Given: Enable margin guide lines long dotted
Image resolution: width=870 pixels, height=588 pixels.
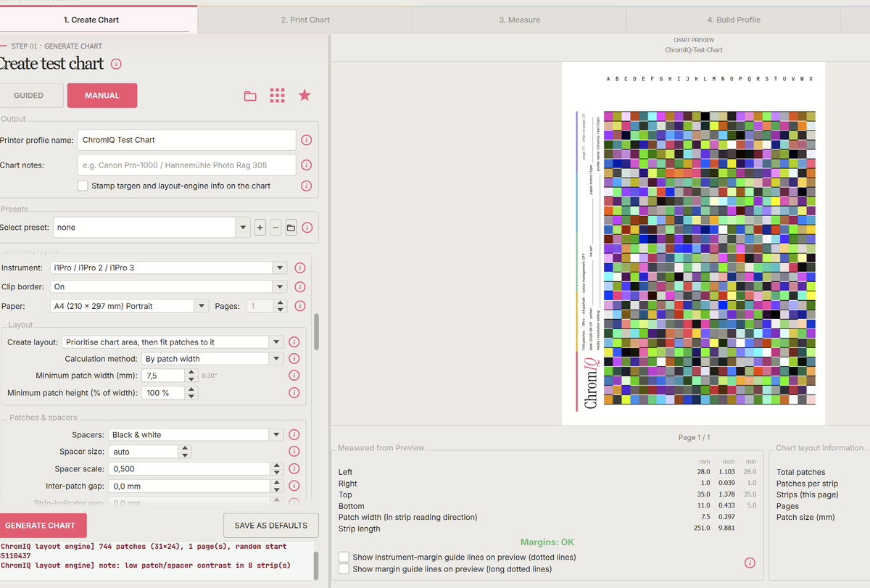Looking at the screenshot, I should click(x=344, y=569).
